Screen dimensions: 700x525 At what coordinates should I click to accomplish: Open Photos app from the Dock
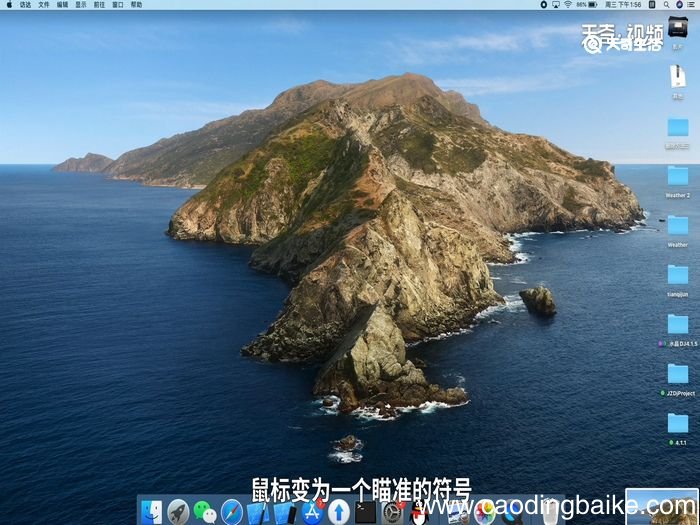click(485, 512)
